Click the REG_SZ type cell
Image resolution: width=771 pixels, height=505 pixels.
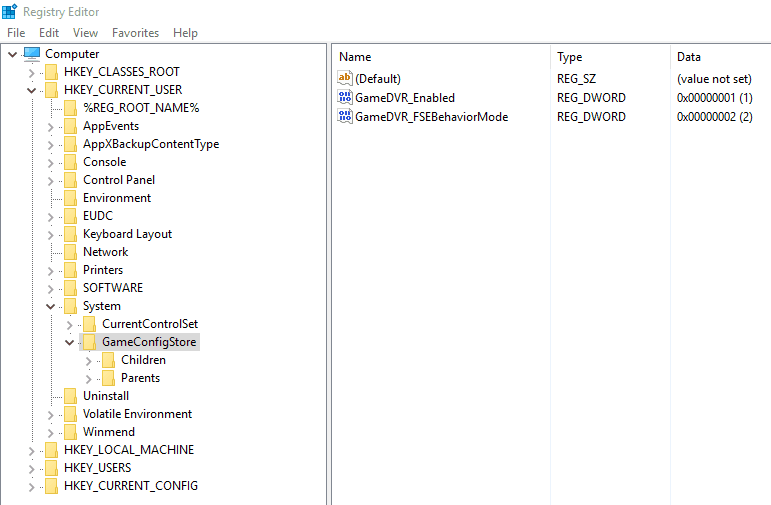[576, 79]
